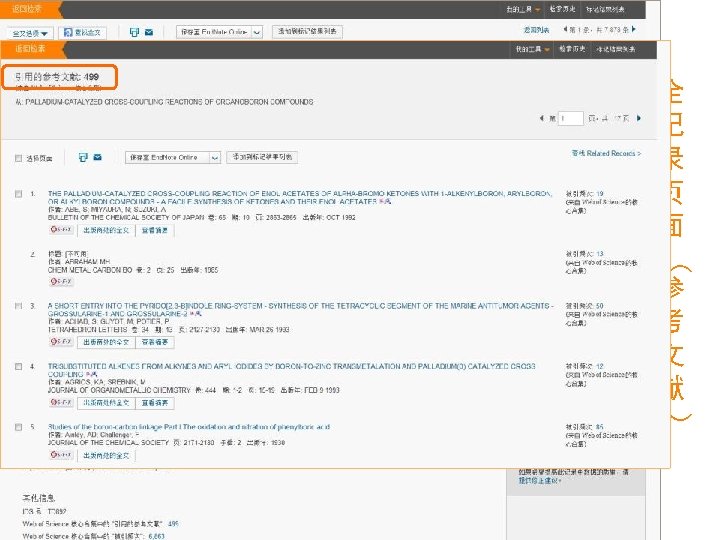Click 查看摘要 button under reference 4
This screenshot has width=720, height=540.
coord(155,403)
